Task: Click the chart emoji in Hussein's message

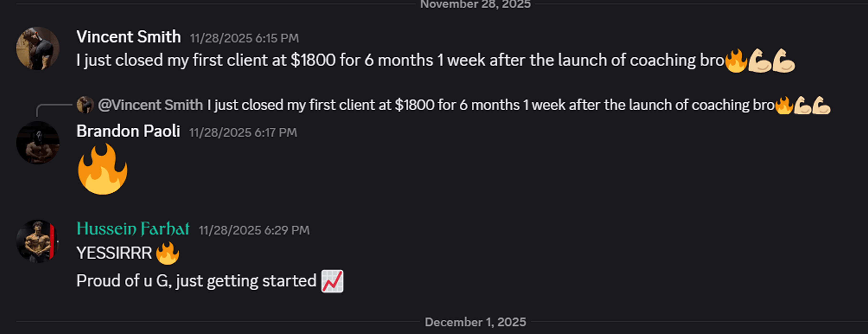Action: pyautogui.click(x=333, y=280)
